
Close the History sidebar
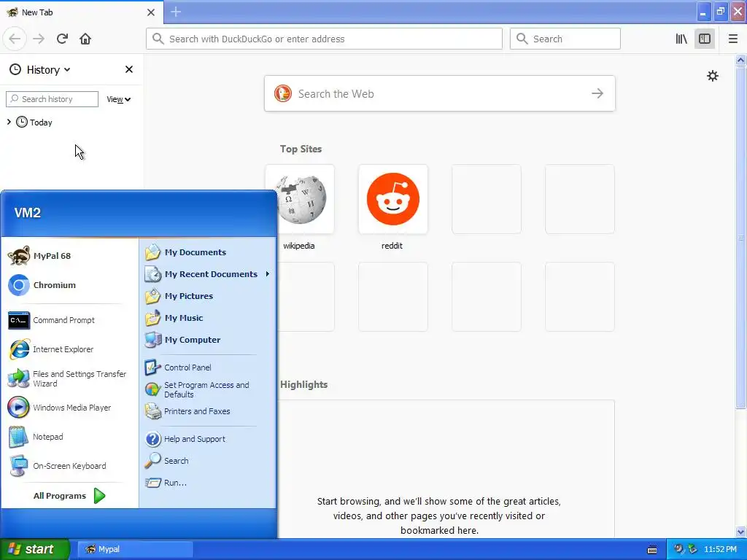128,69
